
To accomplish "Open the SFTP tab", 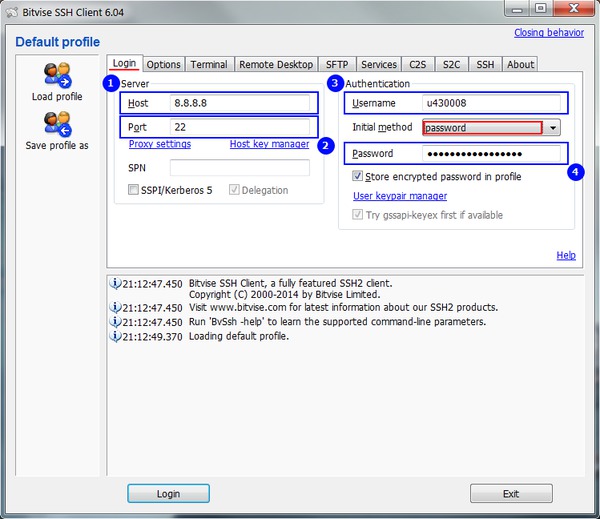I will [x=337, y=65].
